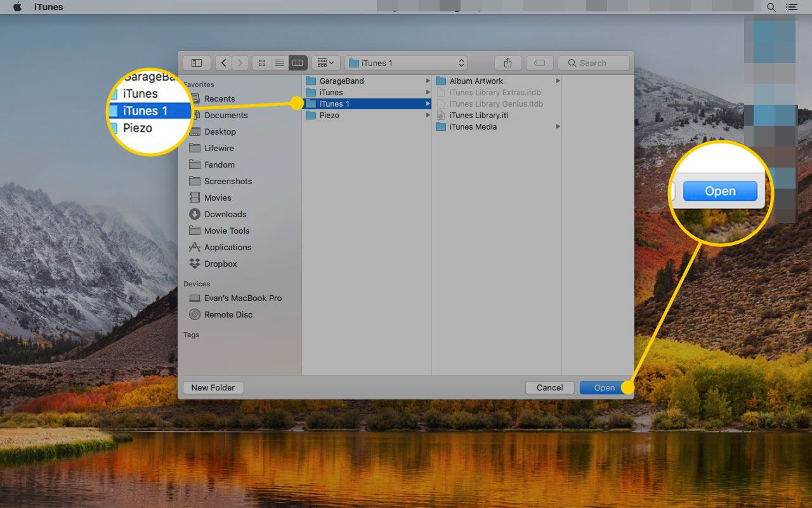
Task: Open the Screenshots sidebar folder
Action: click(228, 181)
